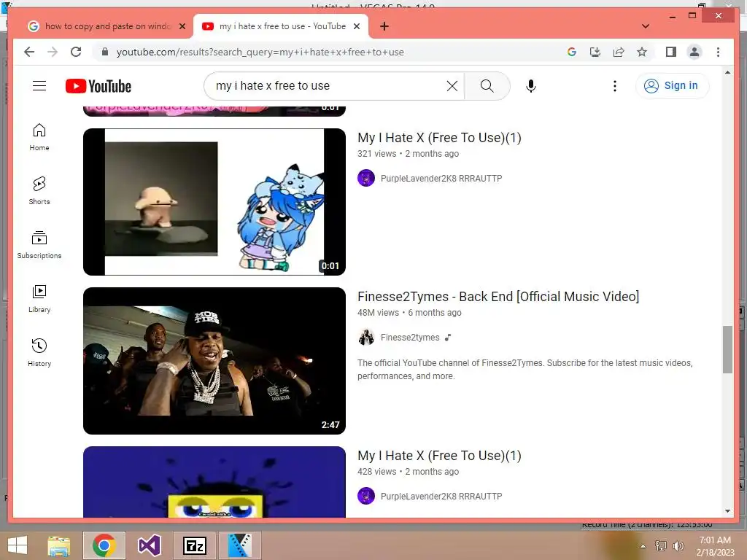The image size is (747, 560).
Task: Click the Google icon in address bar
Action: coord(572,52)
